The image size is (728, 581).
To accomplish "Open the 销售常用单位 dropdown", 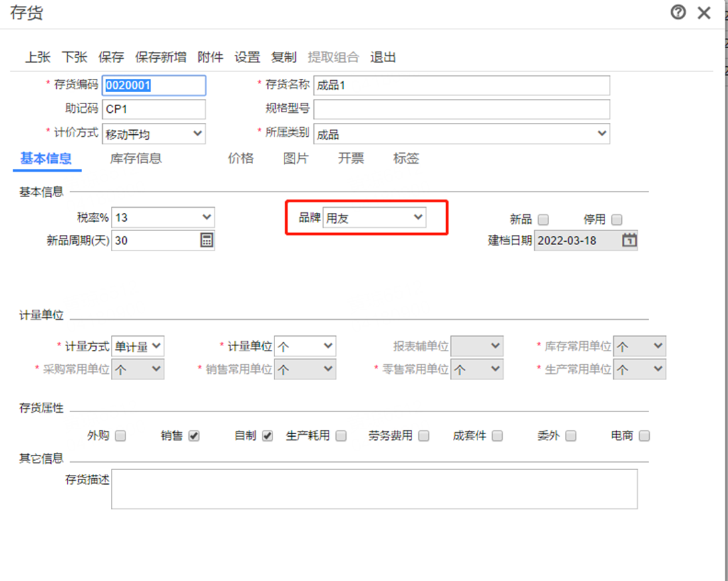I will tap(305, 369).
